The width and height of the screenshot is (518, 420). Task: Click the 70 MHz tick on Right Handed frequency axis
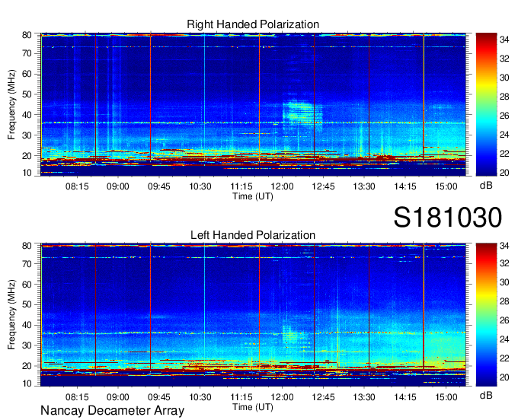[x=27, y=53]
